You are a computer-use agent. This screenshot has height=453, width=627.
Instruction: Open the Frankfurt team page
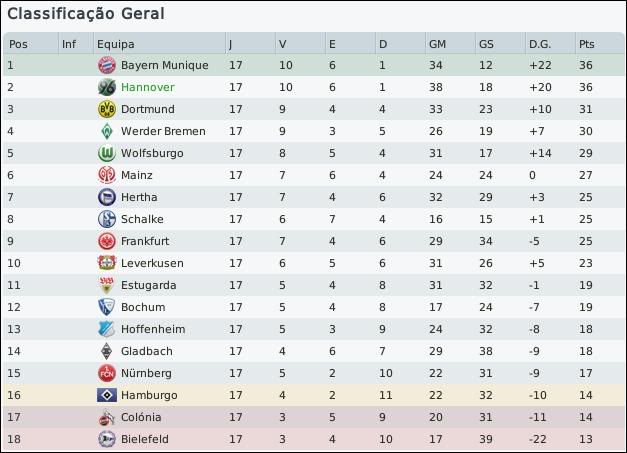point(145,241)
